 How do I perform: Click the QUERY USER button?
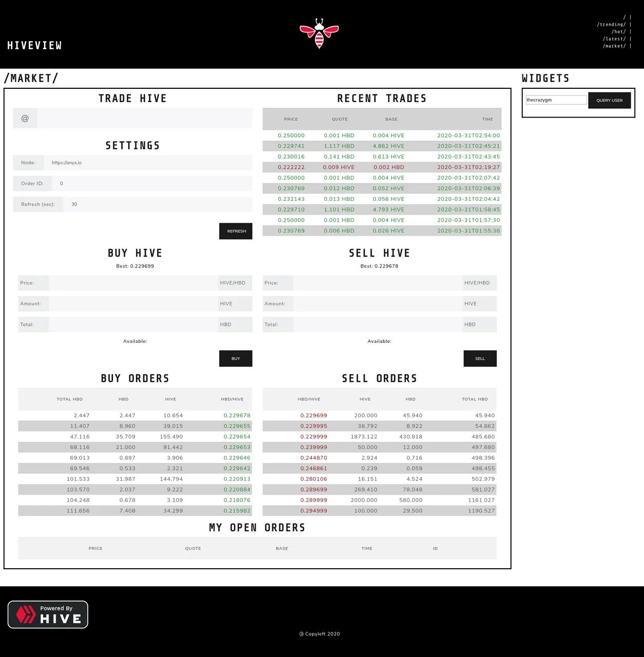609,100
